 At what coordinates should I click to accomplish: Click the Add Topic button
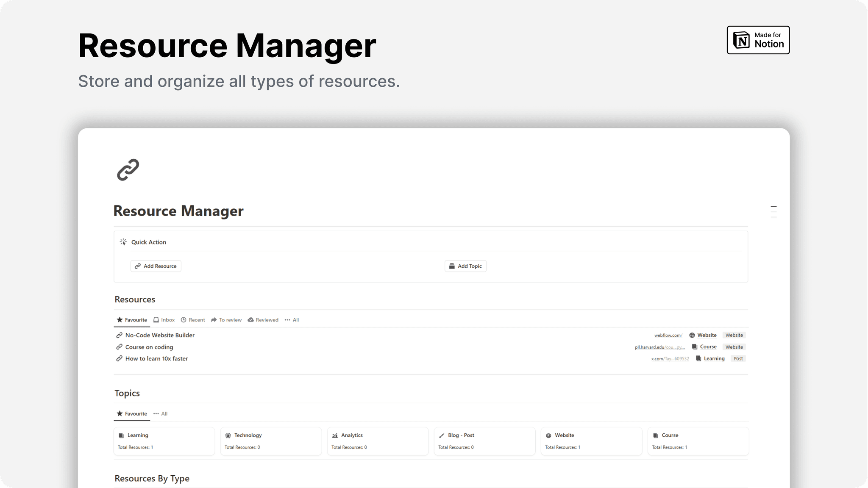tap(465, 266)
